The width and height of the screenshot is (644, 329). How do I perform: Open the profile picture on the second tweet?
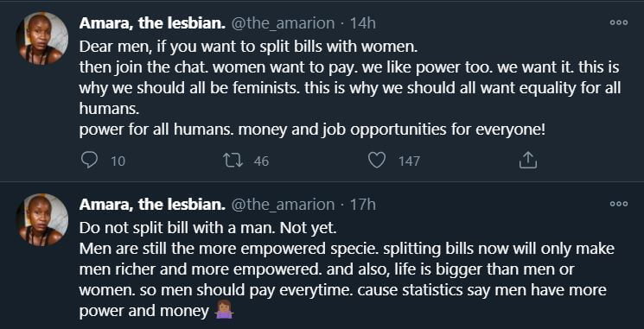tap(41, 219)
